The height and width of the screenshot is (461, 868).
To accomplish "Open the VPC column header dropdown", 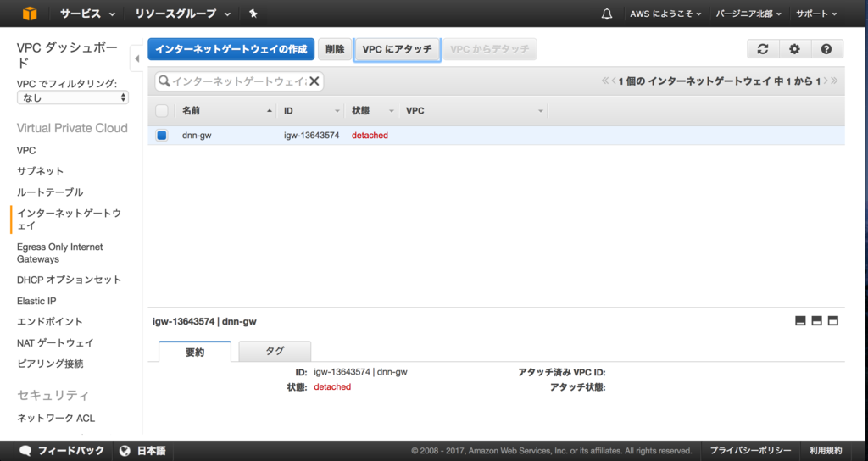I will 541,111.
